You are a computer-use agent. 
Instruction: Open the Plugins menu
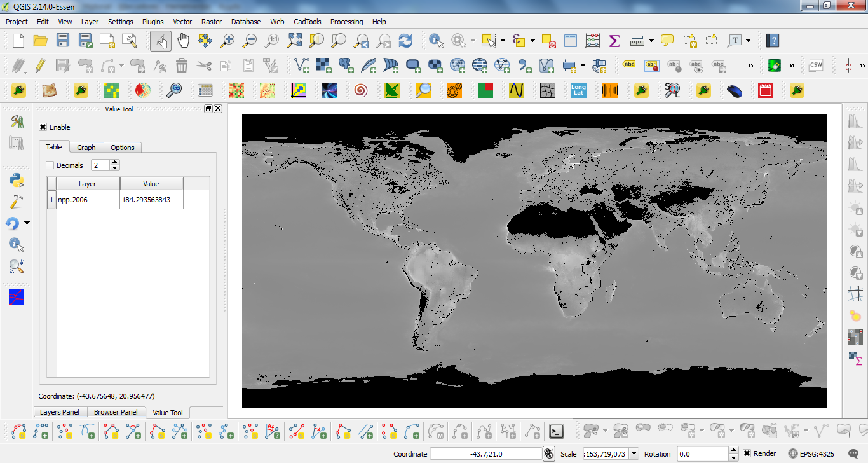[x=153, y=22]
